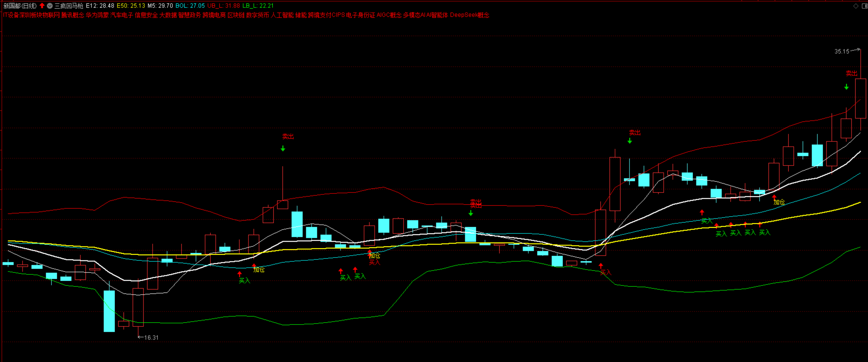Select the 三疯回马枪 indicator name

point(69,6)
